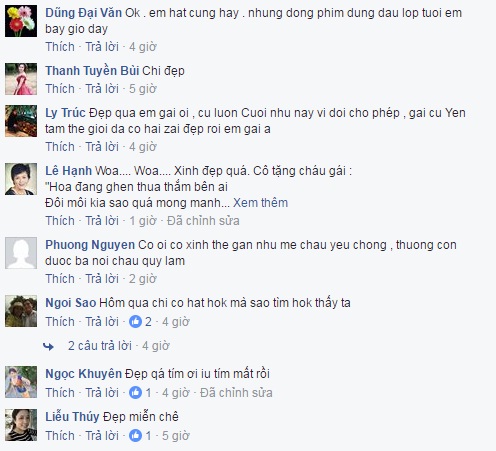Click Phuong Nguyen's default avatar
Image resolution: width=496 pixels, height=451 pixels.
coord(21,253)
